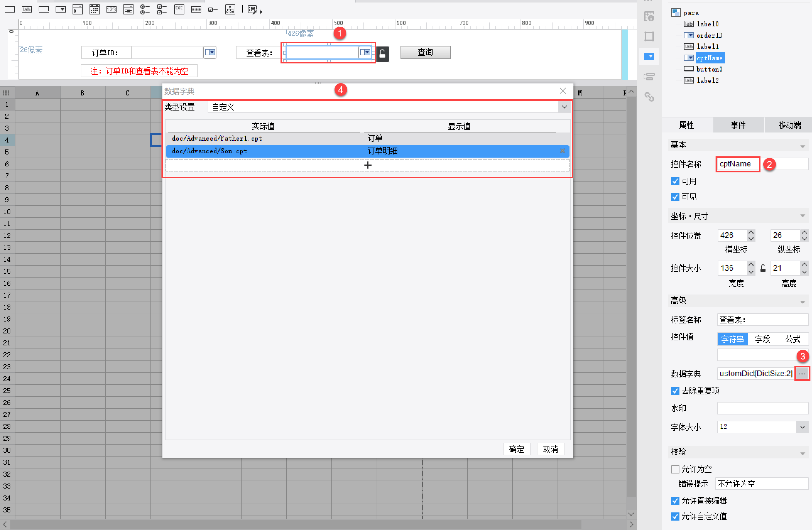Select the number (123) widget tool
The image size is (812, 530).
click(111, 9)
